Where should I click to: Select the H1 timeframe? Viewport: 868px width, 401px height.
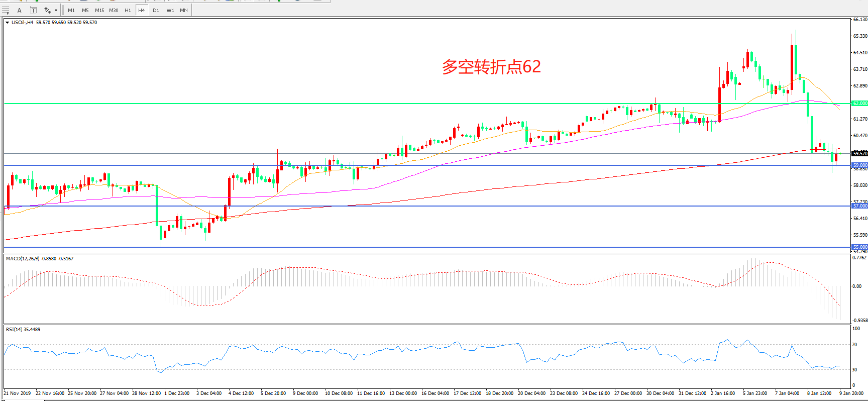(128, 10)
